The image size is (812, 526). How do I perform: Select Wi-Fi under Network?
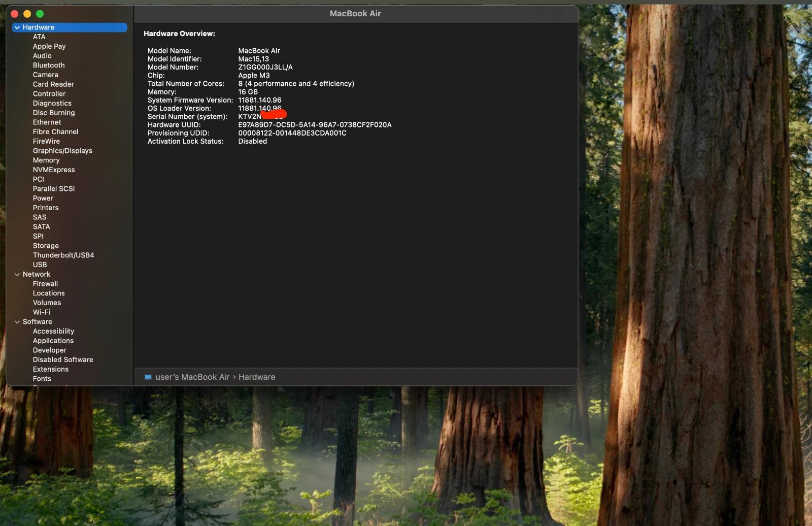tap(42, 312)
